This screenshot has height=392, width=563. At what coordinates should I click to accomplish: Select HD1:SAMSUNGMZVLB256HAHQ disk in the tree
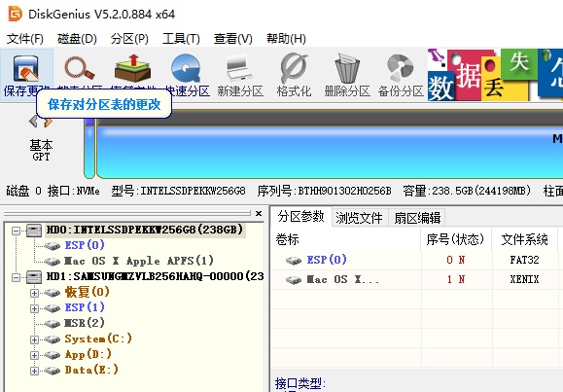click(x=156, y=276)
